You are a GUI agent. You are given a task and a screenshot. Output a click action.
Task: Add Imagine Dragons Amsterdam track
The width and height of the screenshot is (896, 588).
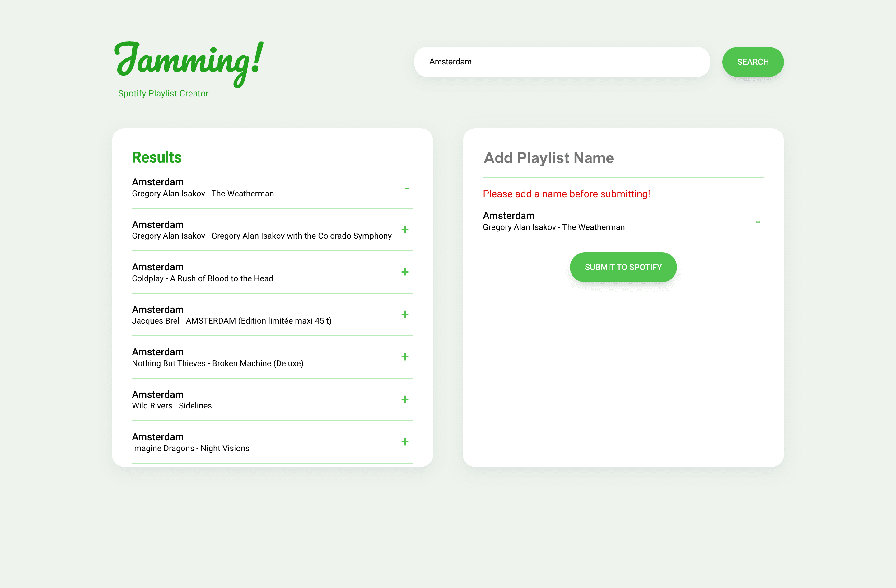(x=405, y=442)
